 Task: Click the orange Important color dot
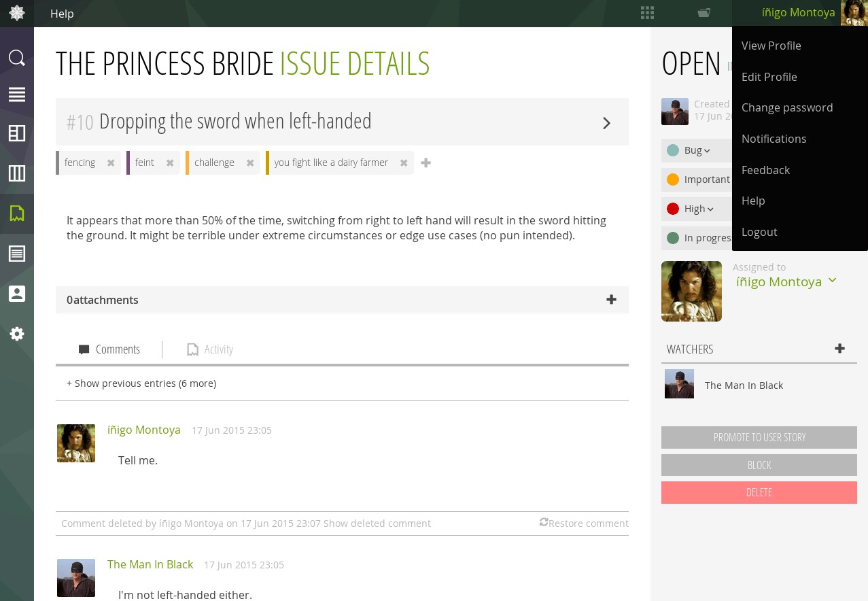point(673,179)
